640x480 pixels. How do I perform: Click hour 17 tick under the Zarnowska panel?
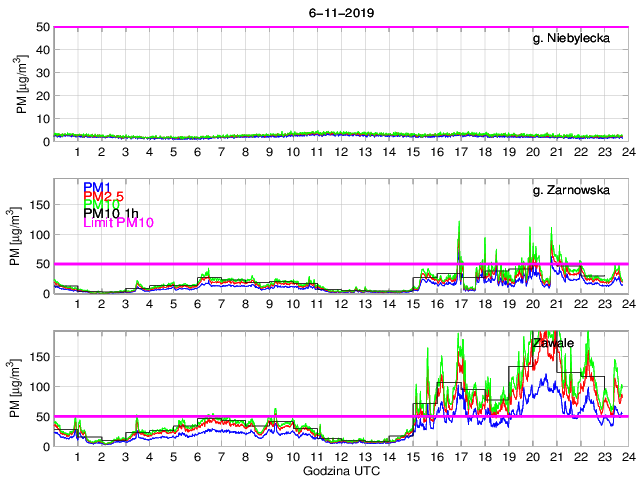[x=461, y=304]
